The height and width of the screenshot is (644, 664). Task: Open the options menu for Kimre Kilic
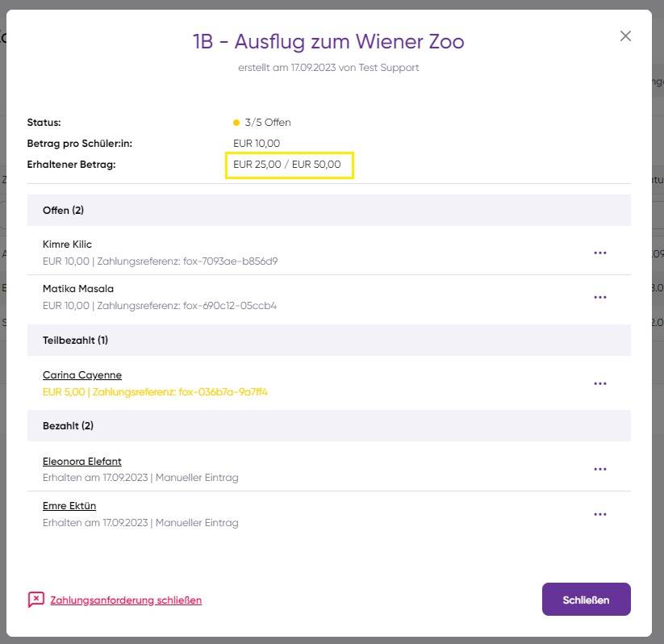pos(600,253)
